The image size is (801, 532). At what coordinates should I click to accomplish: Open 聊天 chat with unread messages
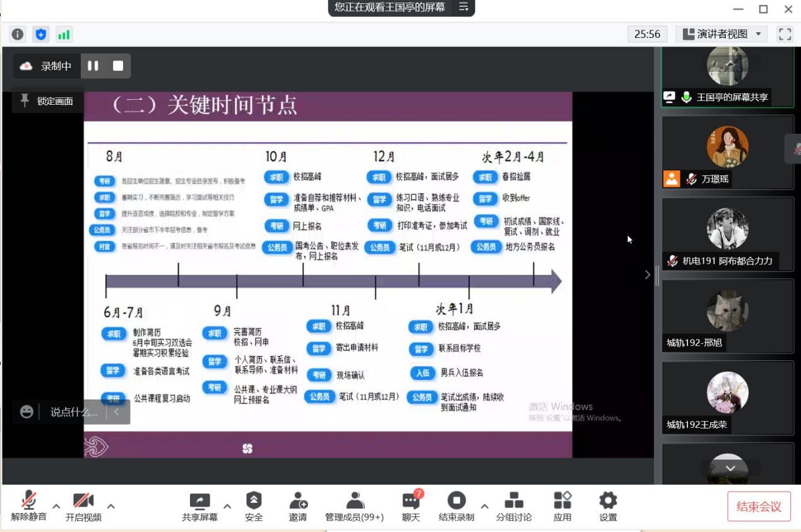coord(411,507)
